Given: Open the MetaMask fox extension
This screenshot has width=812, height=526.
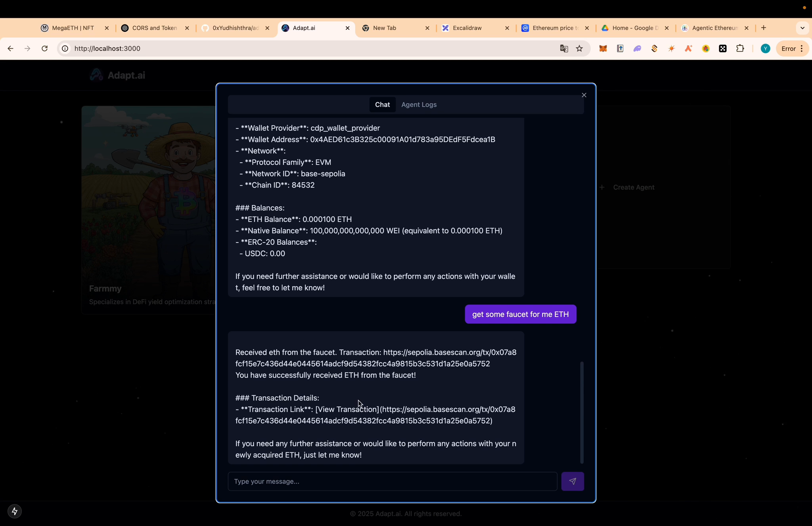Looking at the screenshot, I should 603,48.
